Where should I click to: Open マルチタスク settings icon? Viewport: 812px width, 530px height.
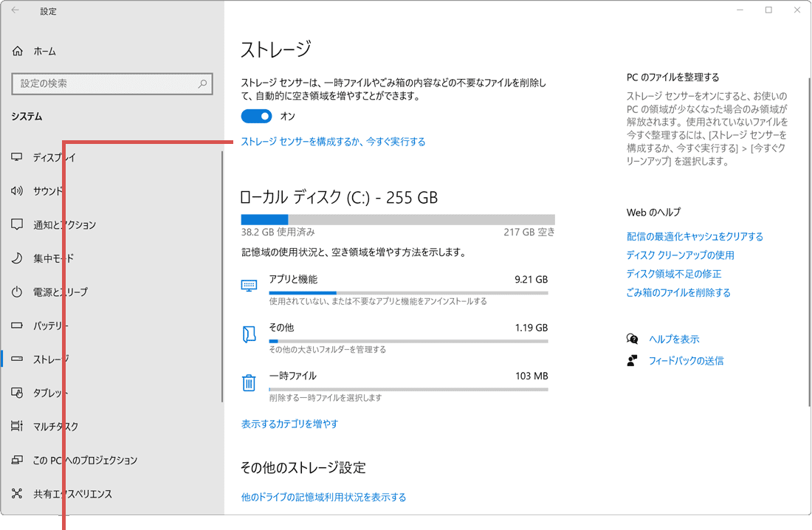pyautogui.click(x=18, y=427)
